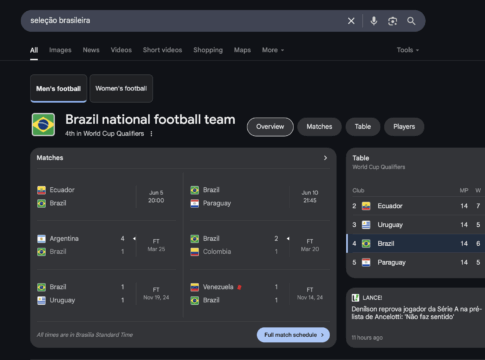Click the Brazil flag team logo
485x360 pixels.
(43, 125)
